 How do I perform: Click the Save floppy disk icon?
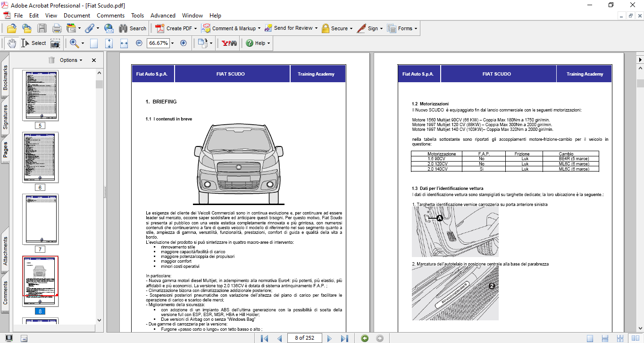tap(42, 28)
